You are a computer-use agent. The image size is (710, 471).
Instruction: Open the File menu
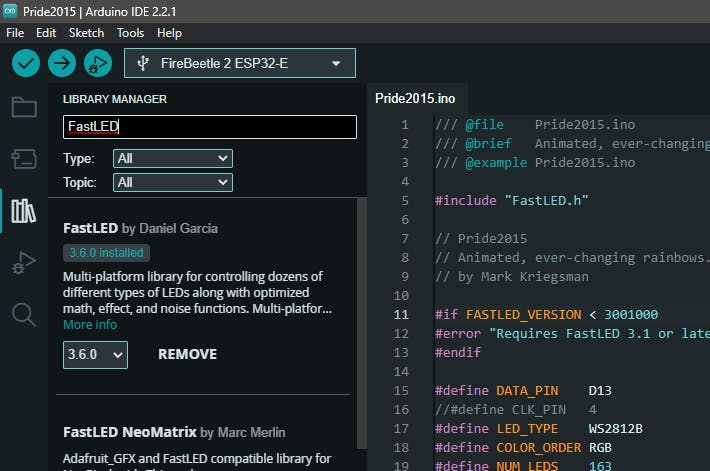point(15,33)
